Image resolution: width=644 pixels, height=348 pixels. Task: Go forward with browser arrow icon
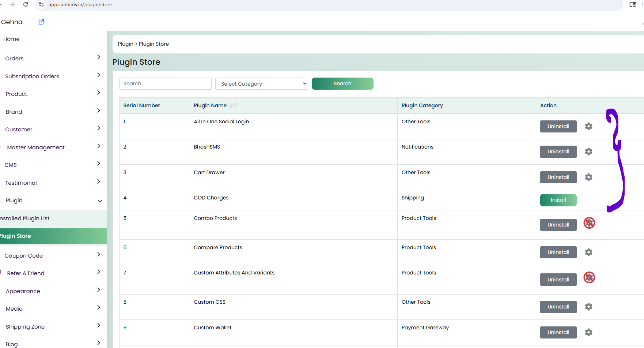pos(12,4)
